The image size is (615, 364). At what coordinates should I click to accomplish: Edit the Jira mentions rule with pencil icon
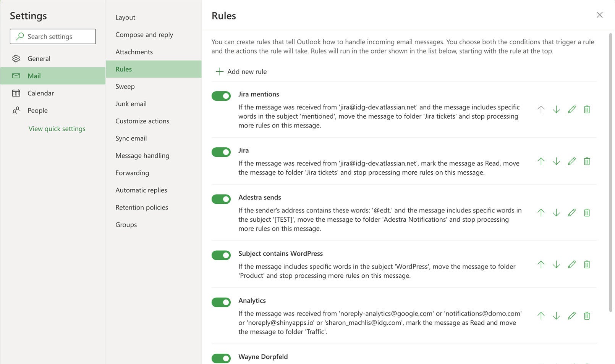coord(571,110)
